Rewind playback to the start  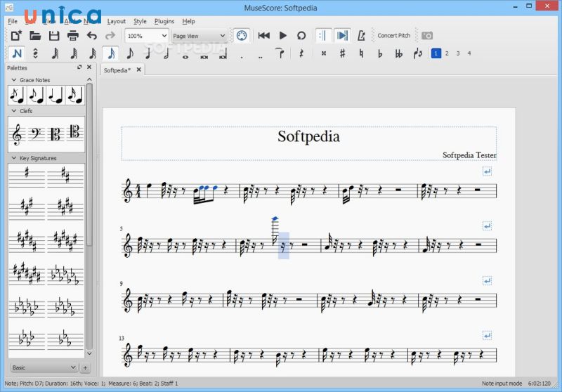(264, 35)
